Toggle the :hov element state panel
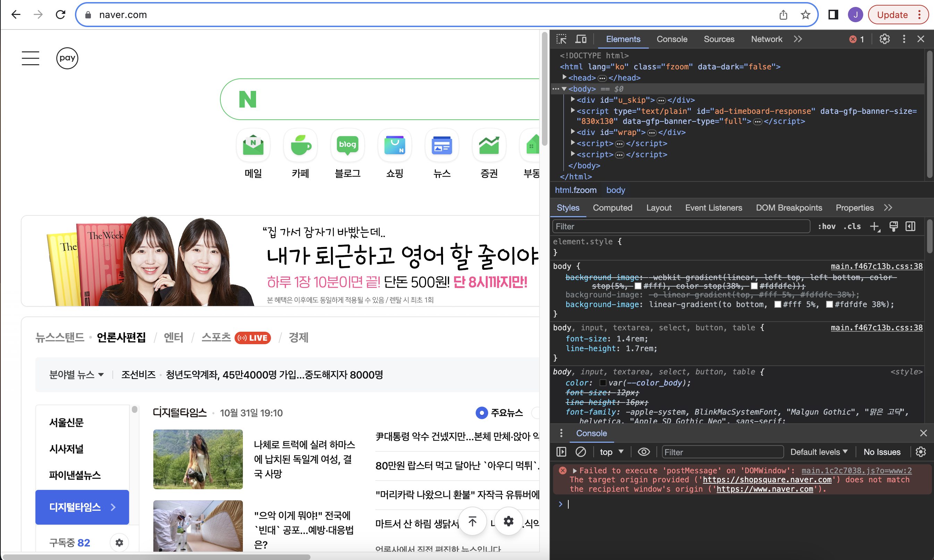This screenshot has height=560, width=934. [x=826, y=227]
